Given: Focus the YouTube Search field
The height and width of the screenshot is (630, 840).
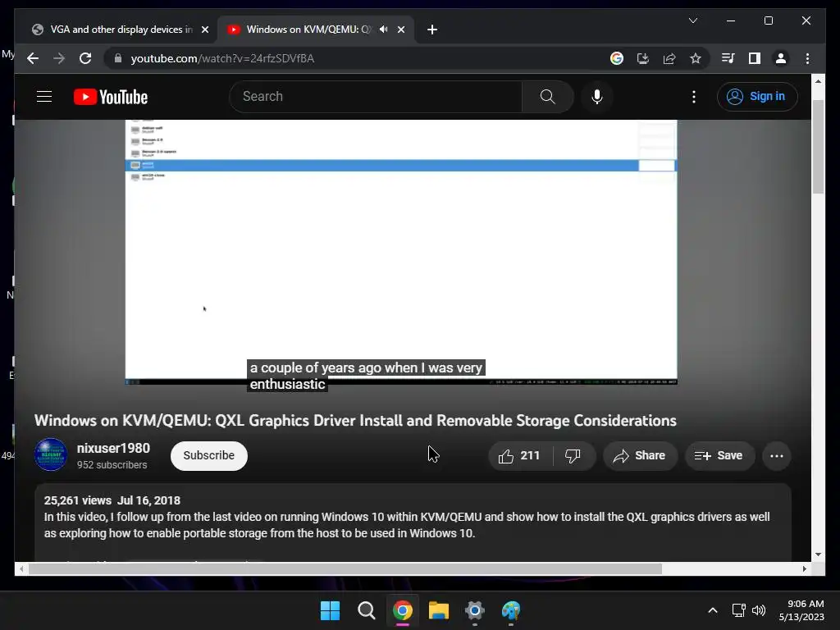Looking at the screenshot, I should pos(375,97).
